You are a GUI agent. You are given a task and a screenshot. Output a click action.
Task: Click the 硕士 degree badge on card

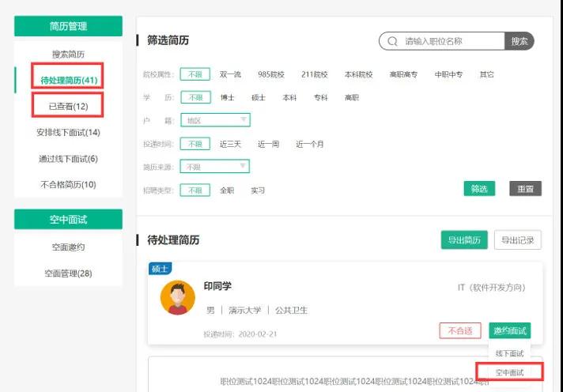[161, 269]
